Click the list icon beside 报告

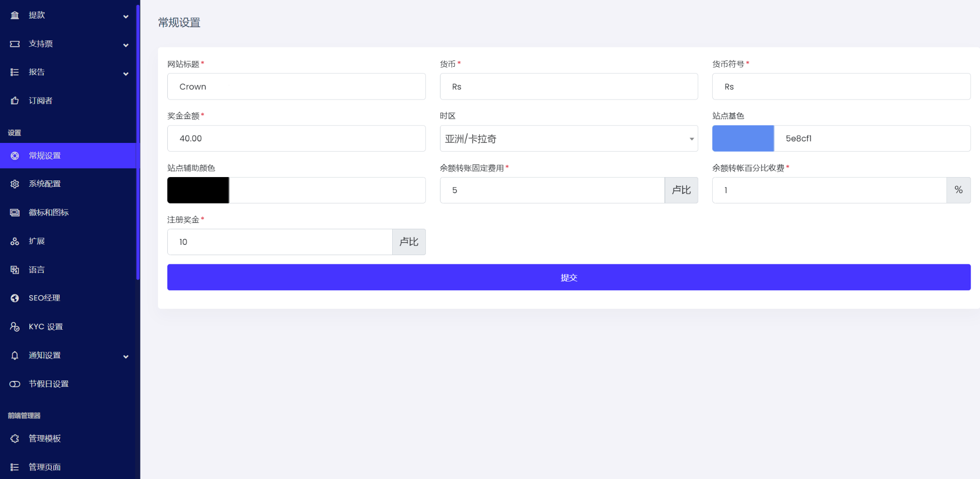(x=15, y=72)
